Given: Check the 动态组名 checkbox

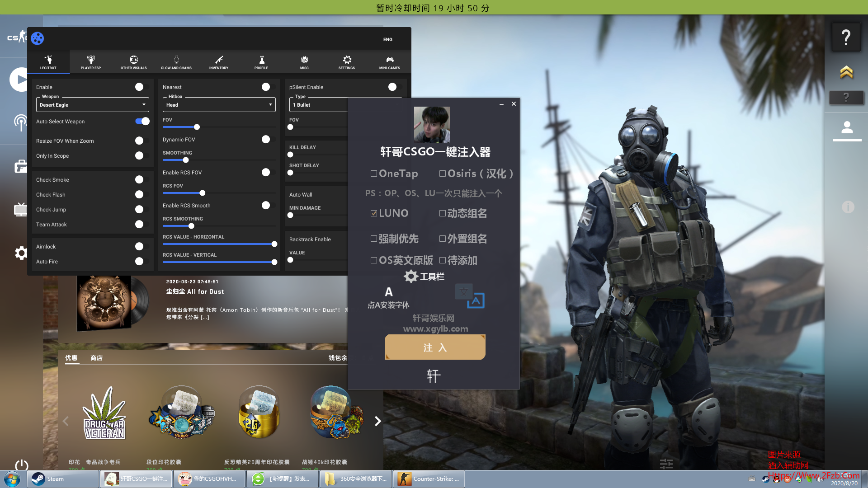Looking at the screenshot, I should 443,213.
